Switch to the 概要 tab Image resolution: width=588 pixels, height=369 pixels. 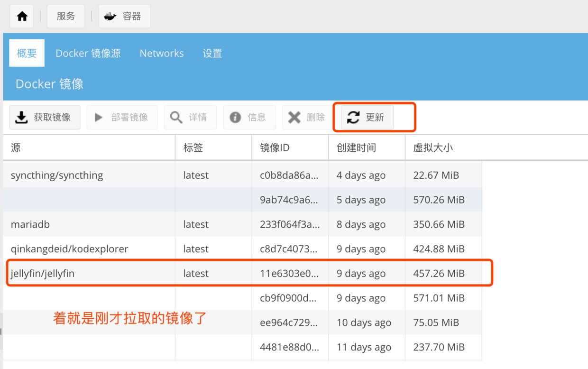[x=27, y=53]
